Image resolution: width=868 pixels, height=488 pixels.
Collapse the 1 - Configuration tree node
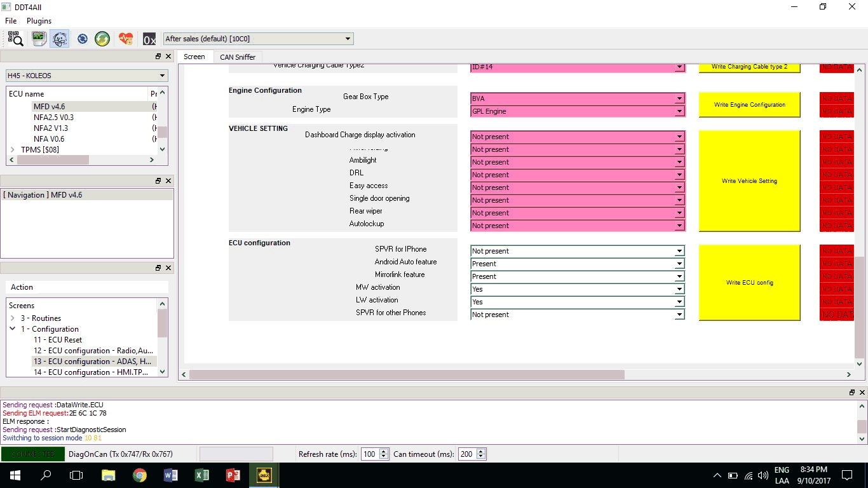[x=13, y=329]
